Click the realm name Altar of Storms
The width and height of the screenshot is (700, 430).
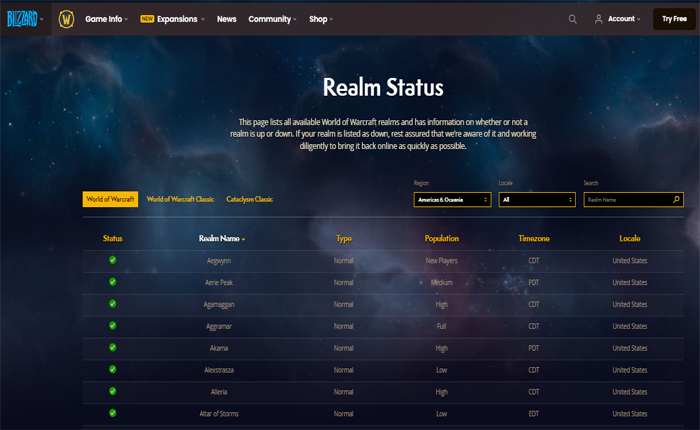coord(219,413)
